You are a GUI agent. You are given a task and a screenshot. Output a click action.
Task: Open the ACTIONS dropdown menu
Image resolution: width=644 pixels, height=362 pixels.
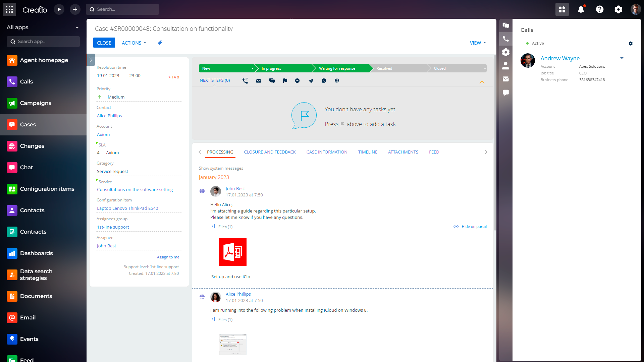(134, 43)
